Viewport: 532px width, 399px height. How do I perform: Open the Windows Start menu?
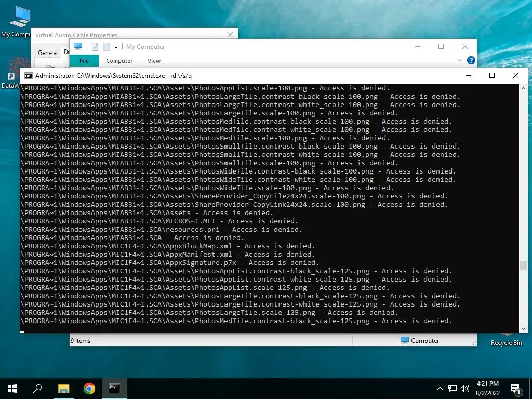(12, 389)
